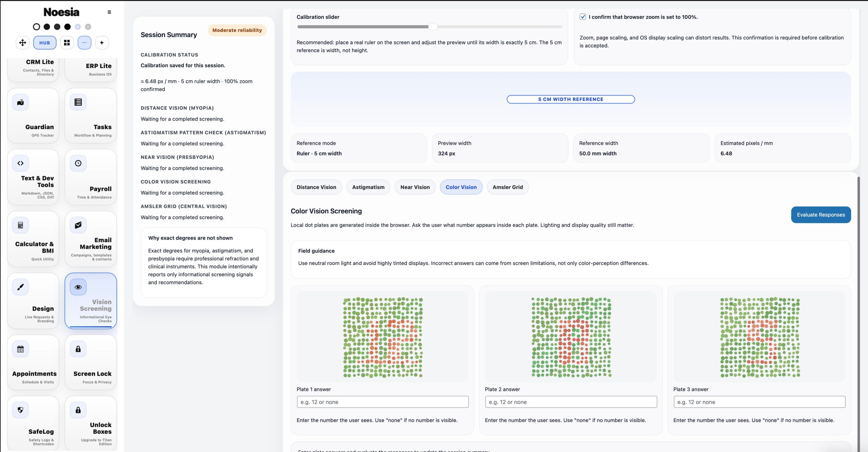868x452 pixels.
Task: Select the Vision Screening eye icon
Action: pyautogui.click(x=78, y=287)
